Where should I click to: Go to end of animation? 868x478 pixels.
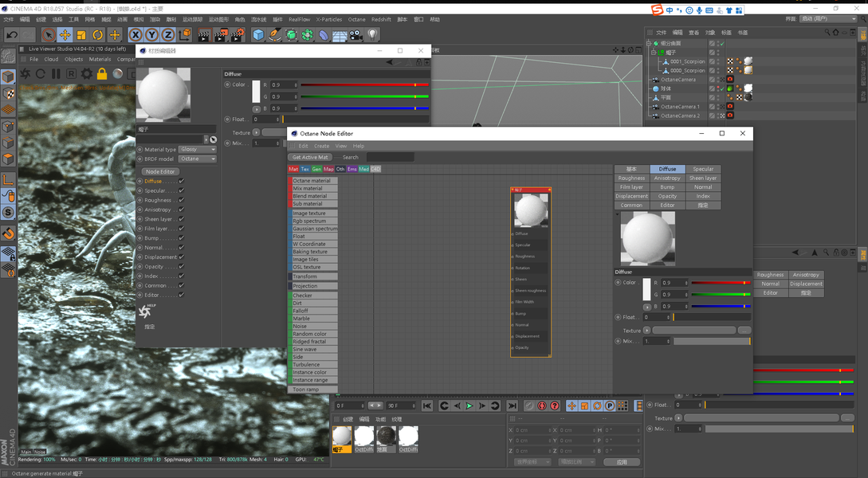pyautogui.click(x=512, y=406)
